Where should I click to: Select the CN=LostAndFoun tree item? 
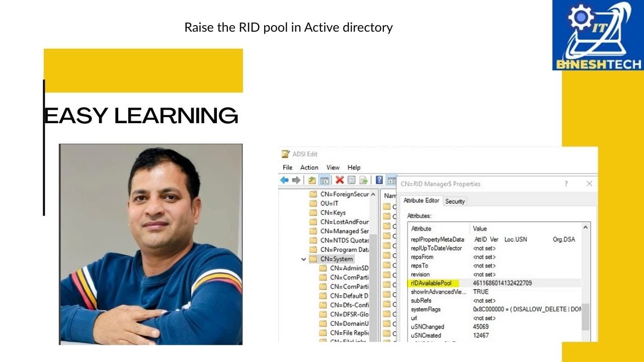[x=344, y=222]
